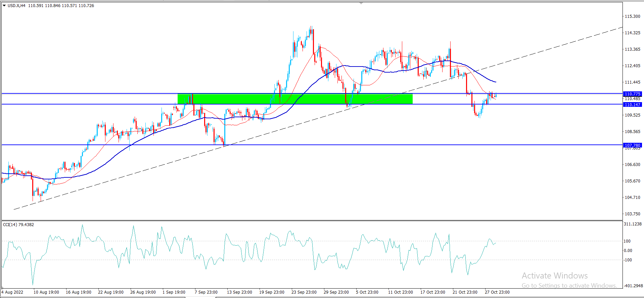Select the USD.X,H4 symbol title text

[x=16, y=6]
